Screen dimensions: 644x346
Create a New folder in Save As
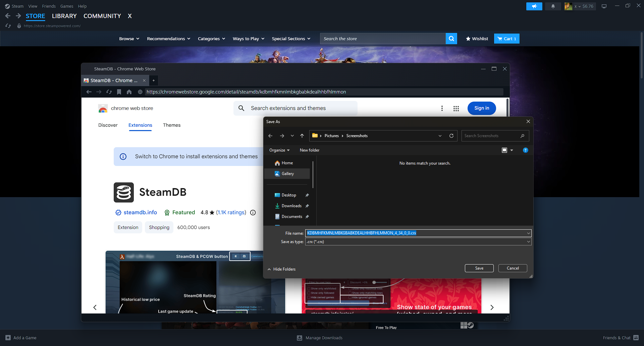pyautogui.click(x=310, y=150)
